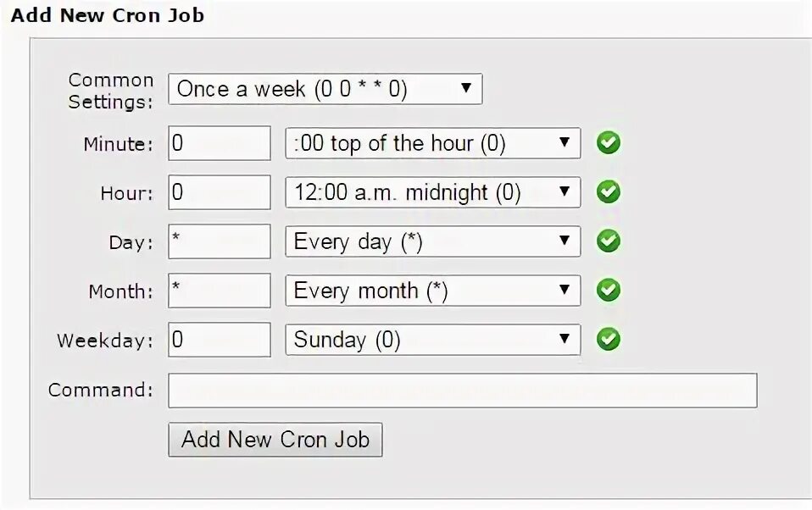Click the green checkmark beside Month
Viewport: 812px width, 510px height.
coord(608,291)
